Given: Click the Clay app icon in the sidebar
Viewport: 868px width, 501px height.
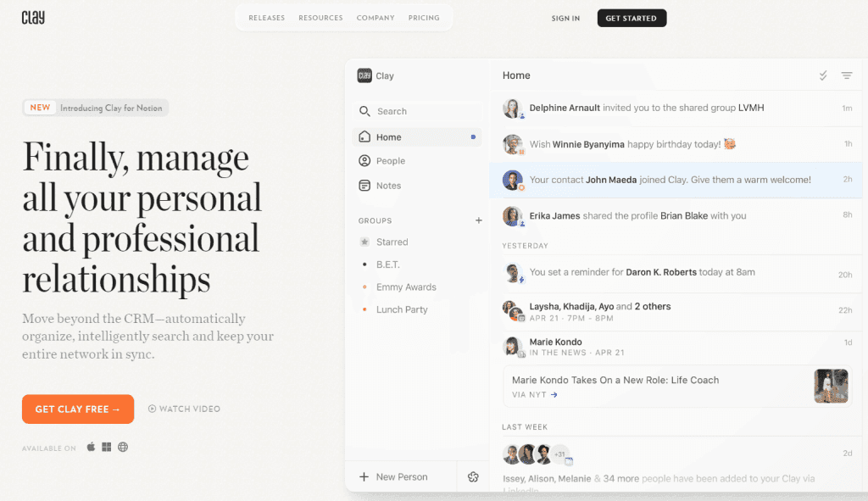Looking at the screenshot, I should [364, 75].
